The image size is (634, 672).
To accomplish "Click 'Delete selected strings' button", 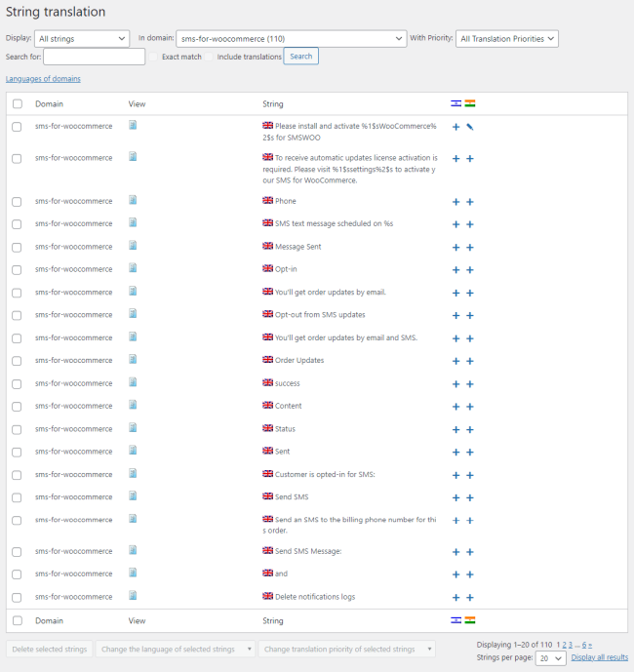I will [50, 649].
